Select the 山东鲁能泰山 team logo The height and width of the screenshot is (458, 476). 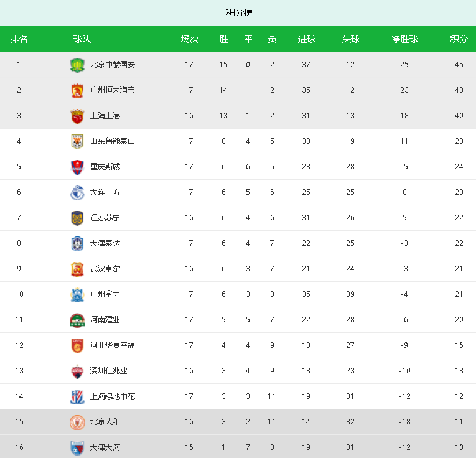click(77, 141)
